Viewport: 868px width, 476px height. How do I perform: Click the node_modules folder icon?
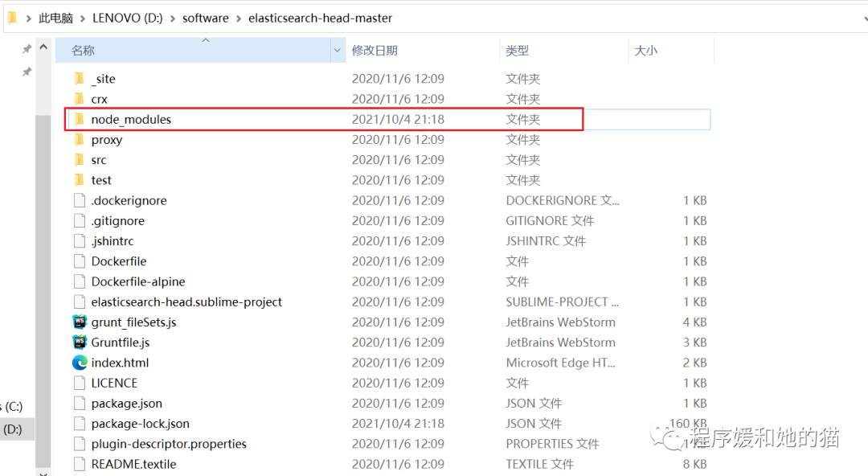(x=80, y=119)
